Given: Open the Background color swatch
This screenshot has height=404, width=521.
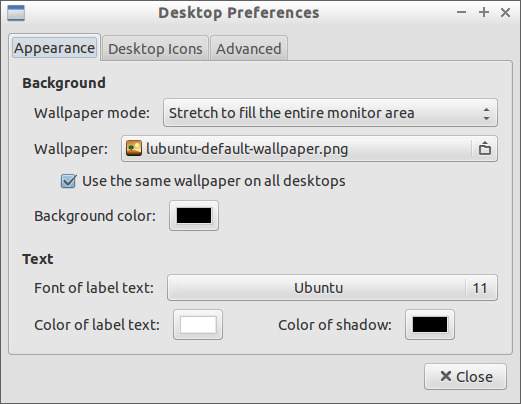Looking at the screenshot, I should click(x=194, y=215).
